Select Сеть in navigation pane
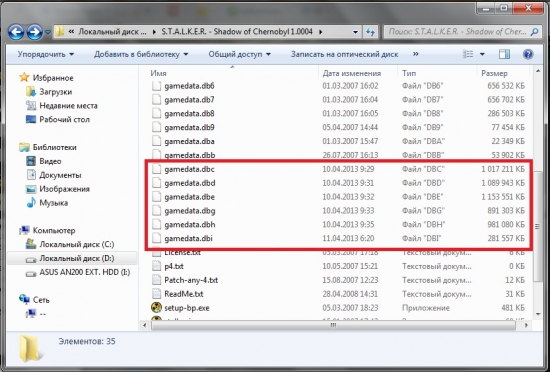The image size is (550, 372). [x=34, y=300]
